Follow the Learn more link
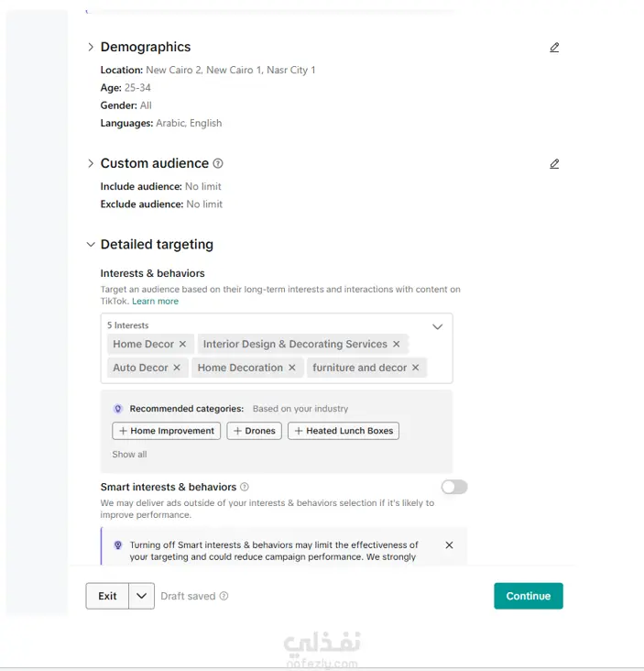Image resolution: width=644 pixels, height=671 pixels. click(155, 302)
